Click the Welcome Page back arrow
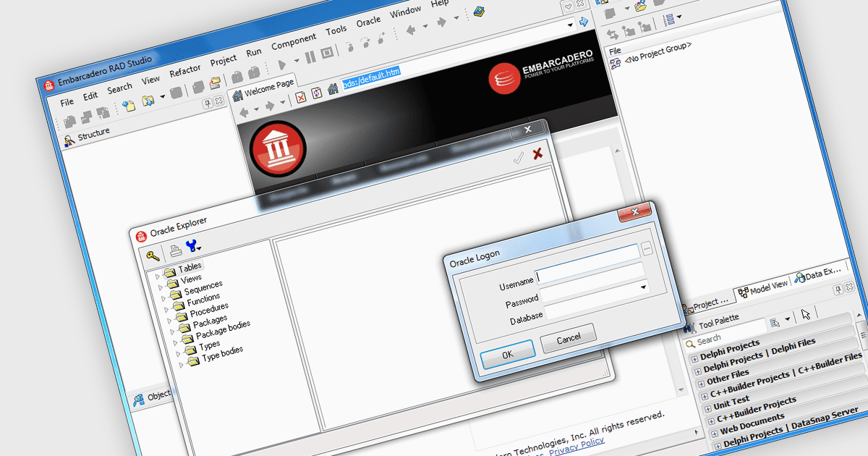The height and width of the screenshot is (456, 868). pyautogui.click(x=244, y=111)
